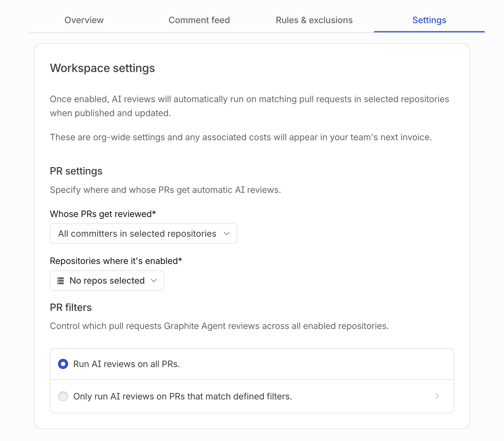
Task: Click the chevron beside All committers option
Action: [227, 234]
